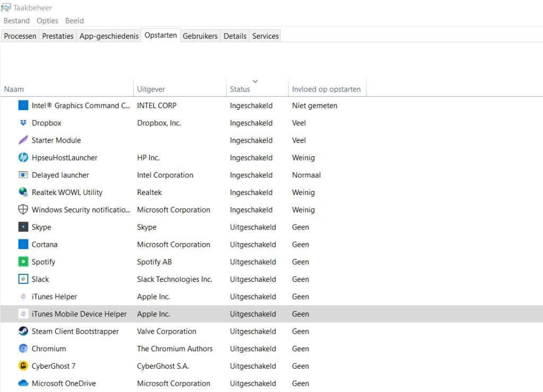The image size is (543, 392).
Task: Click the Microsoft OneDrive cloud icon
Action: tap(23, 383)
